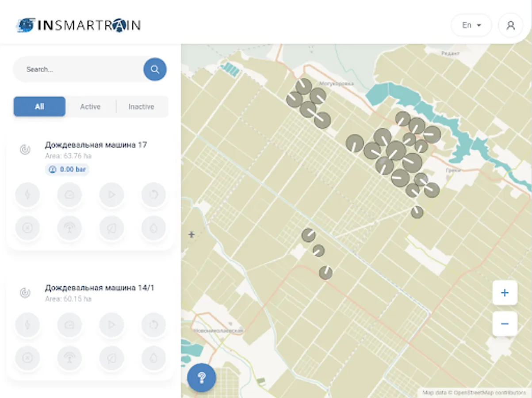
Task: Click the antenna signal icon for машина 14/1
Action: click(x=69, y=358)
